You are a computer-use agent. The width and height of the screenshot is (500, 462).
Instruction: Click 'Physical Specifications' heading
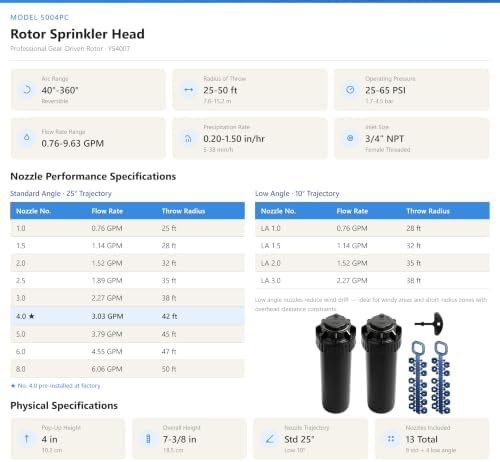[64, 405]
